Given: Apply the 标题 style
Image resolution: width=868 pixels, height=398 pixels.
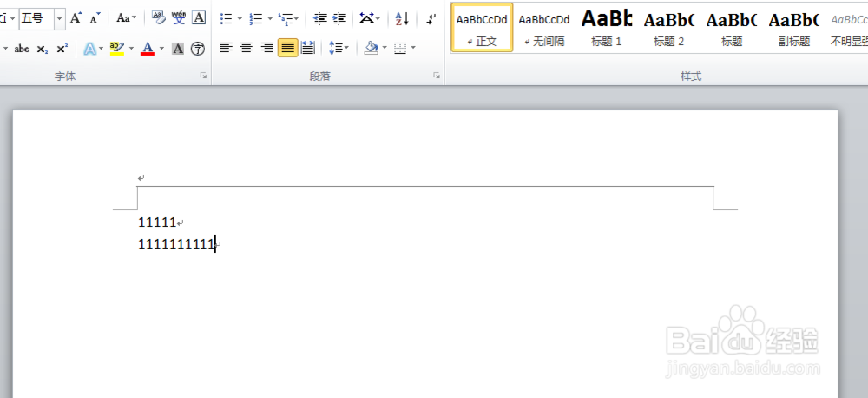Looking at the screenshot, I should tap(731, 28).
